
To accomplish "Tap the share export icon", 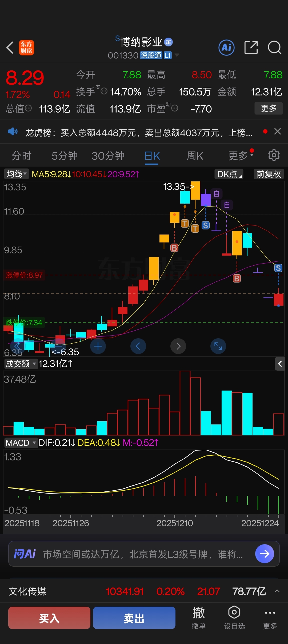I will tap(251, 48).
